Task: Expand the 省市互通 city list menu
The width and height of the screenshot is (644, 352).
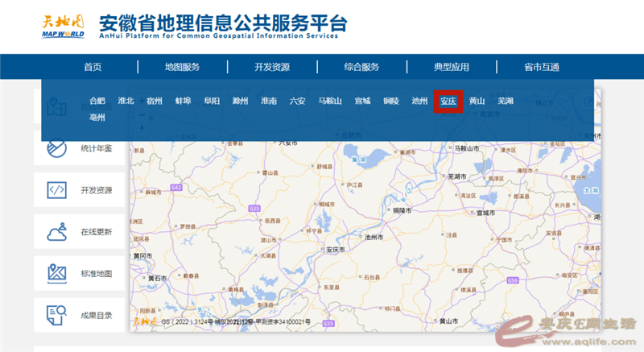Action: tap(541, 67)
